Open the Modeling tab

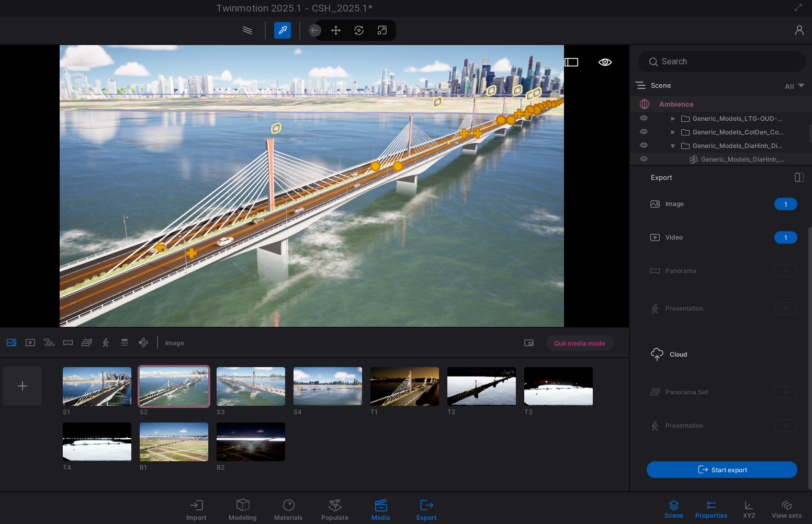tap(243, 510)
